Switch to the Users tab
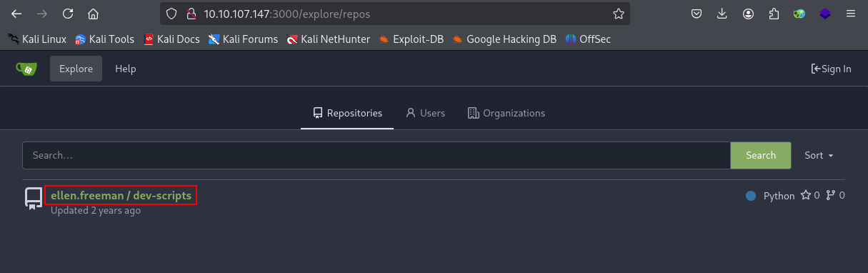Image resolution: width=868 pixels, height=273 pixels. click(x=425, y=113)
